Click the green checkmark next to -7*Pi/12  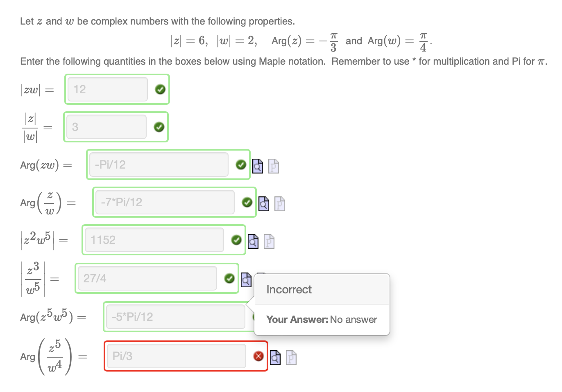247,202
